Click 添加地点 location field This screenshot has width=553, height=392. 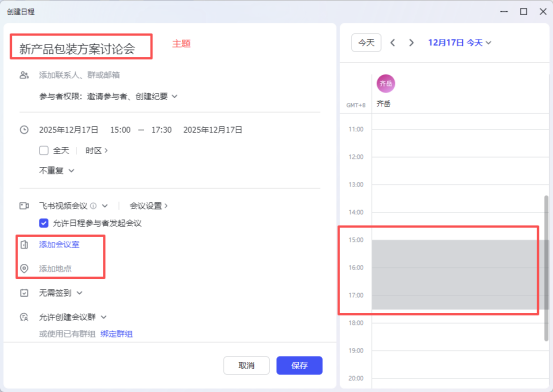(x=55, y=269)
